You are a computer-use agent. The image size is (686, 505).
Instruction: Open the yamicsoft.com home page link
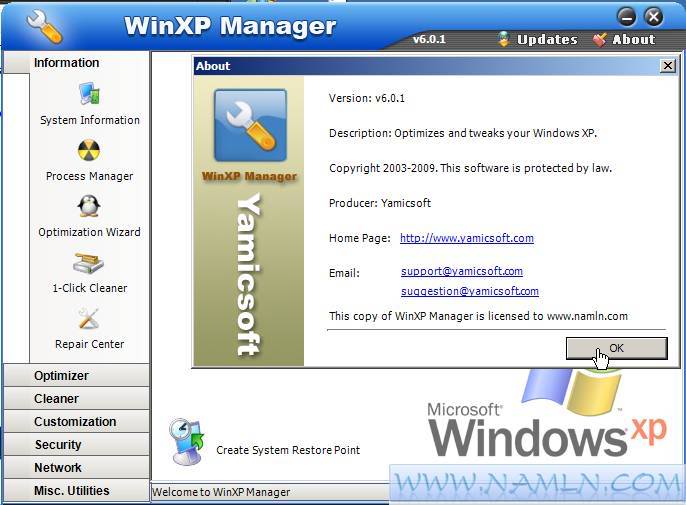tap(467, 238)
